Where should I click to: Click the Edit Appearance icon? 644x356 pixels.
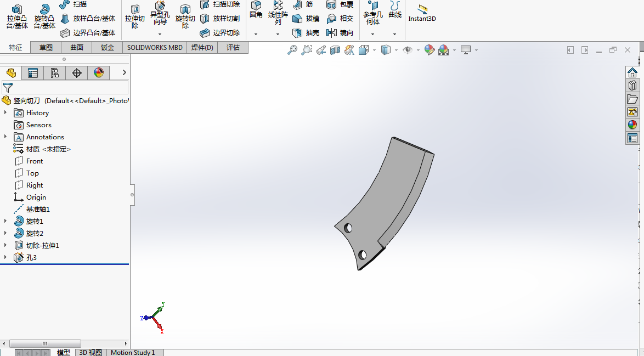click(x=429, y=50)
